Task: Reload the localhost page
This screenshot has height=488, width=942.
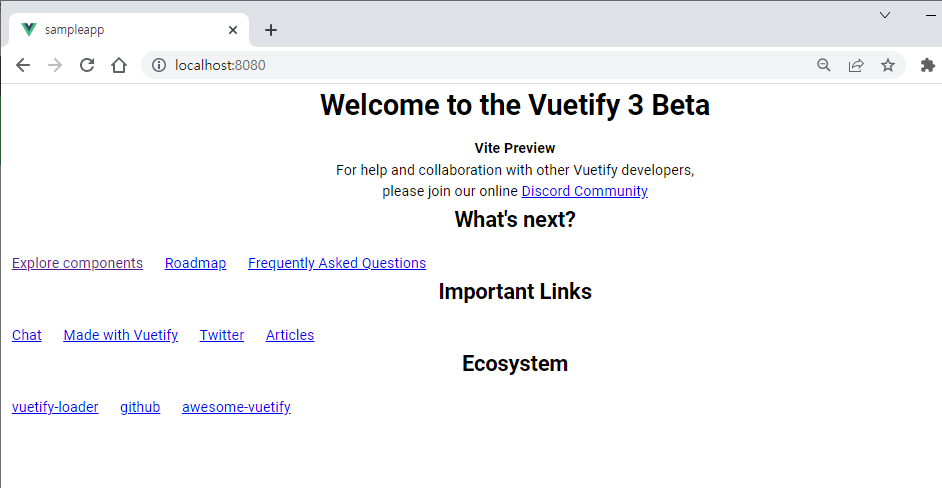Action: click(x=87, y=65)
